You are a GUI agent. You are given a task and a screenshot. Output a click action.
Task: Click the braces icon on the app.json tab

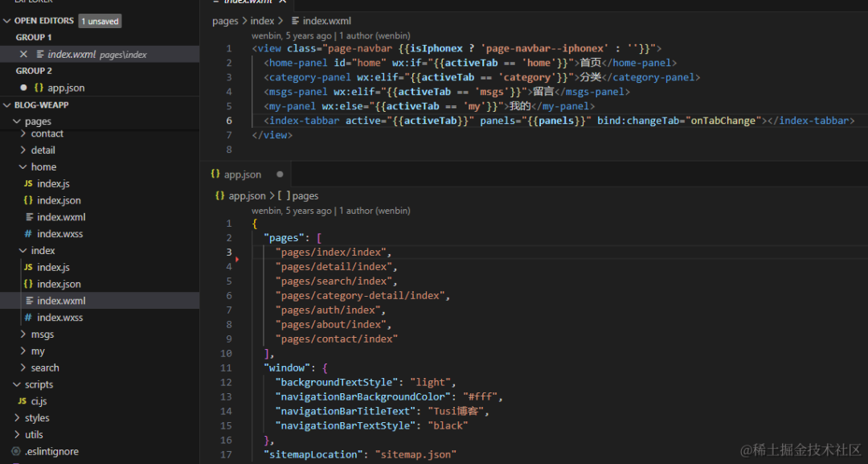point(215,174)
